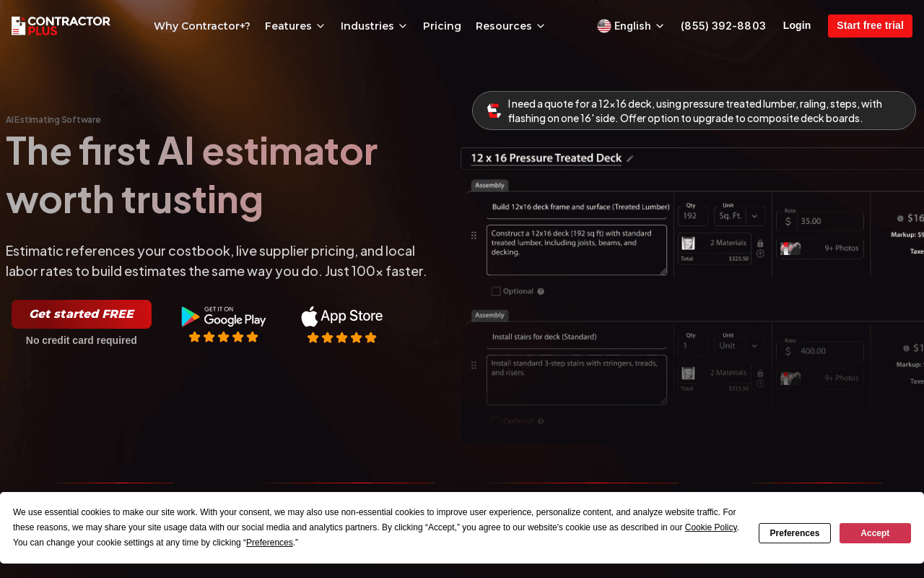Click lock icon in install stairs materials
924x578 pixels.
point(760,374)
